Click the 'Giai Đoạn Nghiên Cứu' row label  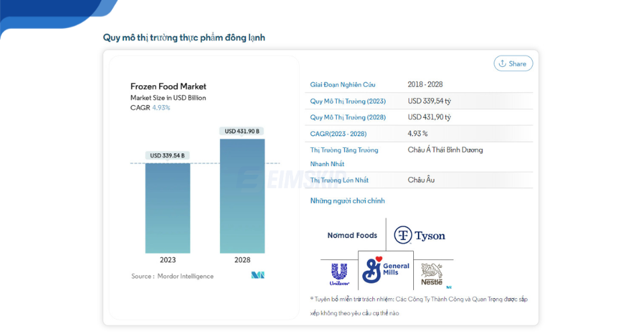click(343, 85)
